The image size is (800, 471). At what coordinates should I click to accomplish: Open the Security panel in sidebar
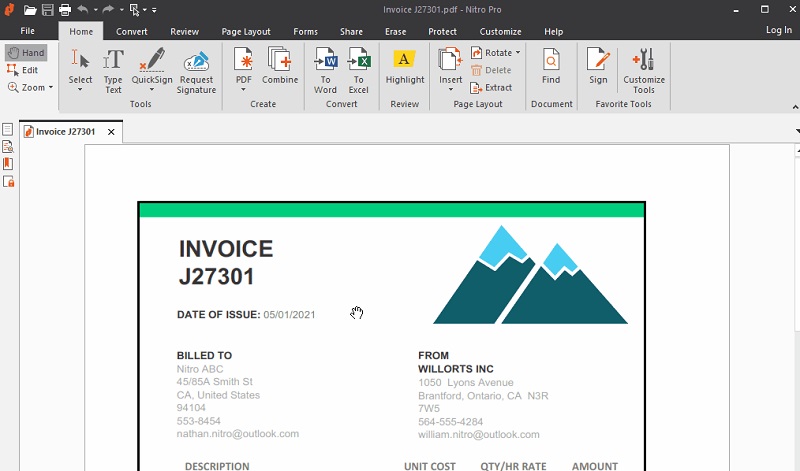point(8,181)
